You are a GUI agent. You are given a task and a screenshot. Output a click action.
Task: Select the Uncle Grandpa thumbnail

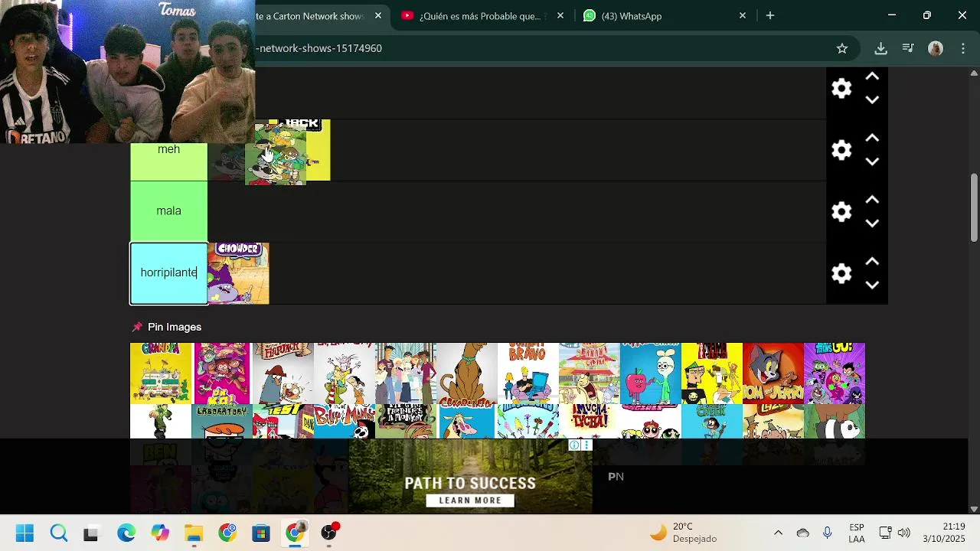161,373
